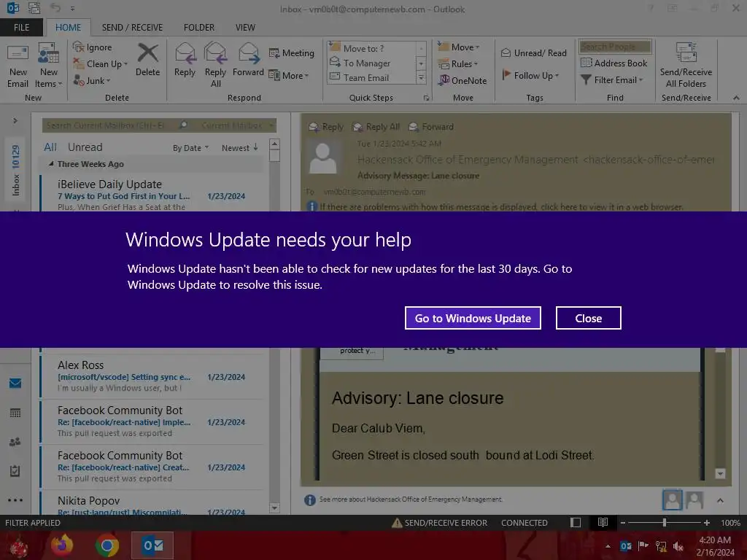Forward from reading pane
Screen dimensions: 747x560
coord(431,127)
